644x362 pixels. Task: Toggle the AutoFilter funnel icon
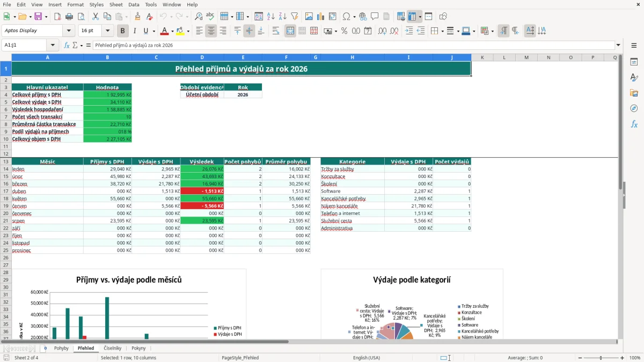tap(294, 17)
